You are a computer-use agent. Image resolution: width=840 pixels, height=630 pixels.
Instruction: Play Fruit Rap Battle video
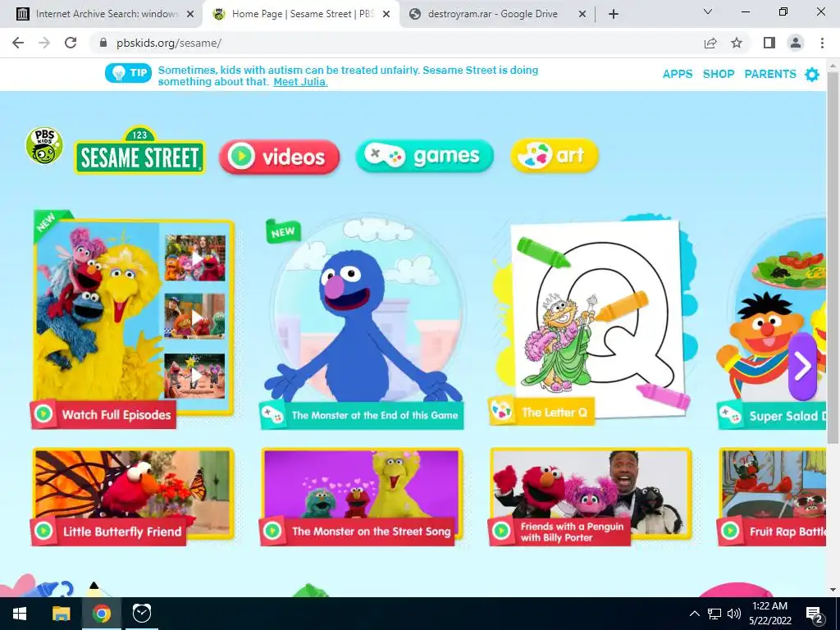click(x=772, y=495)
